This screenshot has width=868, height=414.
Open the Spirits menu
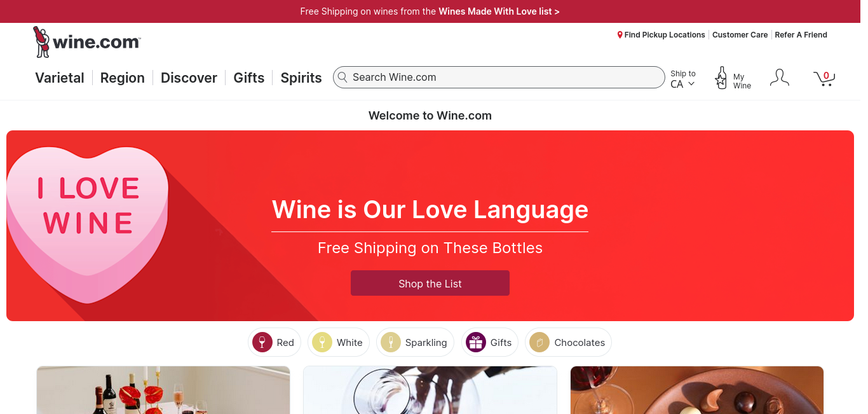[301, 78]
